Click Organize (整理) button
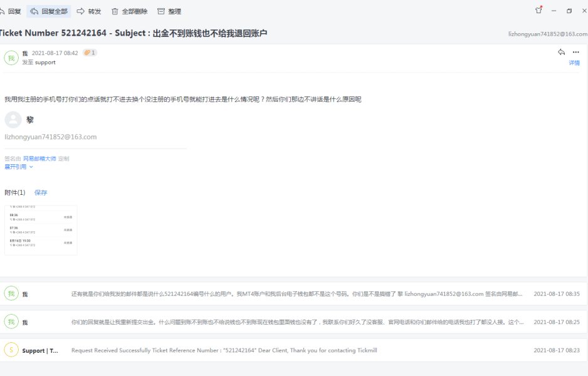Image resolution: width=588 pixels, height=376 pixels. (x=169, y=12)
